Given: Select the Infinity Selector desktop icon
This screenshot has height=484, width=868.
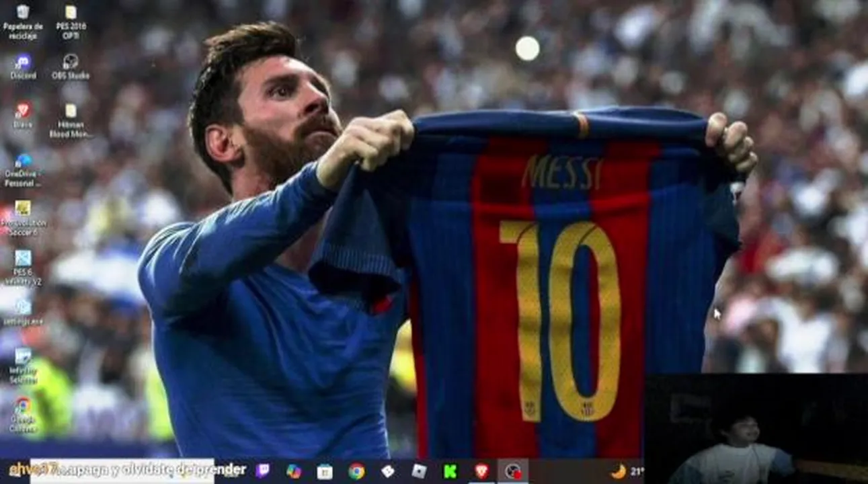Looking at the screenshot, I should pyautogui.click(x=23, y=366).
